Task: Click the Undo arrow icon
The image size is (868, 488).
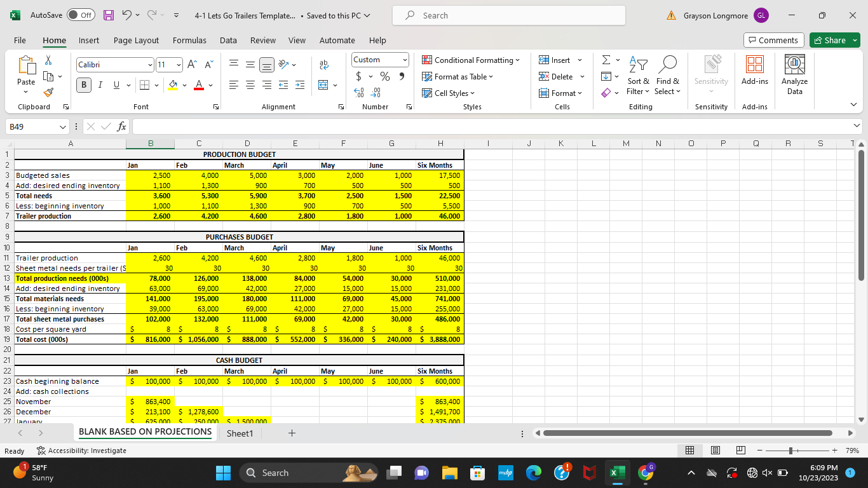Action: click(x=126, y=15)
